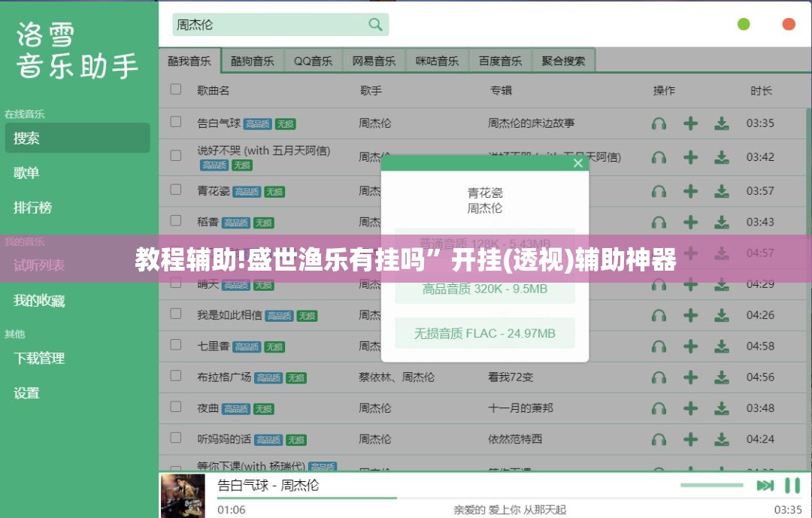The image size is (812, 518).
Task: Listen to 告白气球 with headphones icon
Action: 659,124
